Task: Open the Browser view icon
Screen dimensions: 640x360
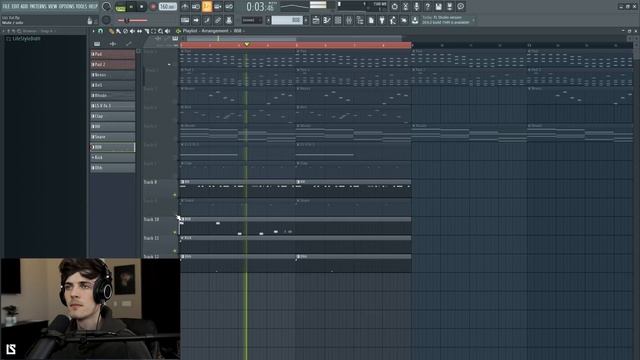Action: (360, 20)
